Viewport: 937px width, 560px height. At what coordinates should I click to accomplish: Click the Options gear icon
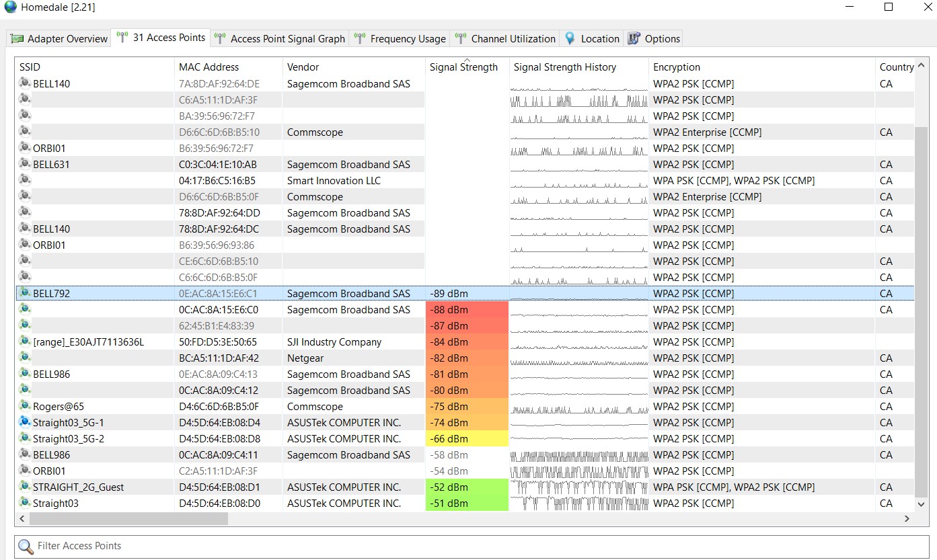coord(633,38)
